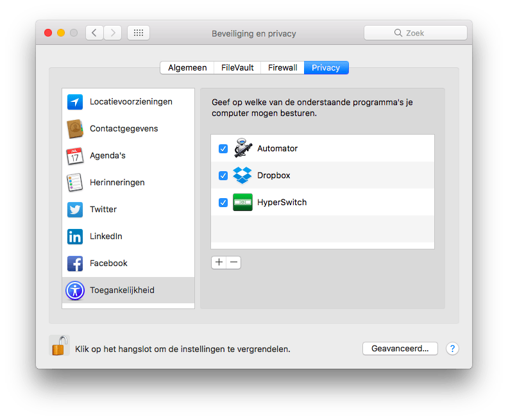Go forward with the right chevron
508x420 pixels.
click(113, 33)
